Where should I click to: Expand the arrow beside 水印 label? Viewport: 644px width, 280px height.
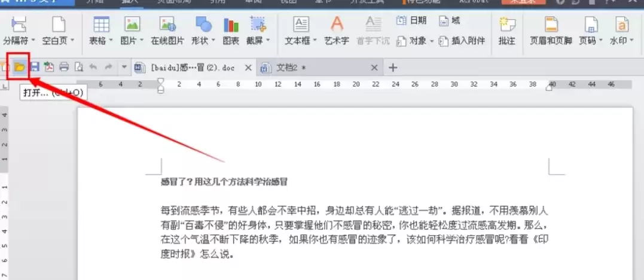pyautogui.click(x=631, y=41)
